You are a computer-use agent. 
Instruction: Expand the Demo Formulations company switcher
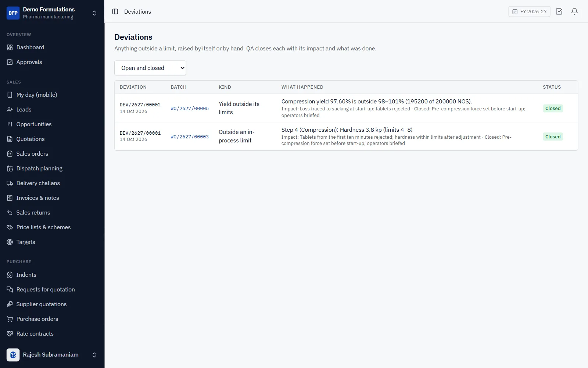pyautogui.click(x=94, y=13)
